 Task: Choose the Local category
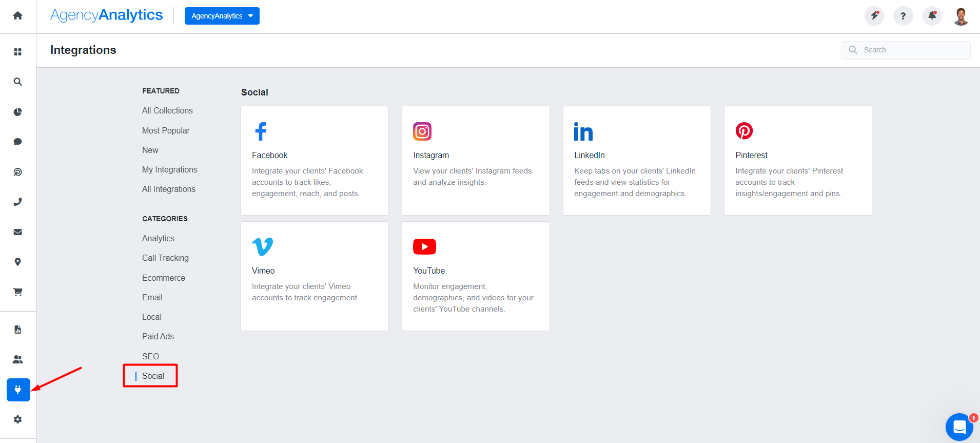[x=151, y=317]
